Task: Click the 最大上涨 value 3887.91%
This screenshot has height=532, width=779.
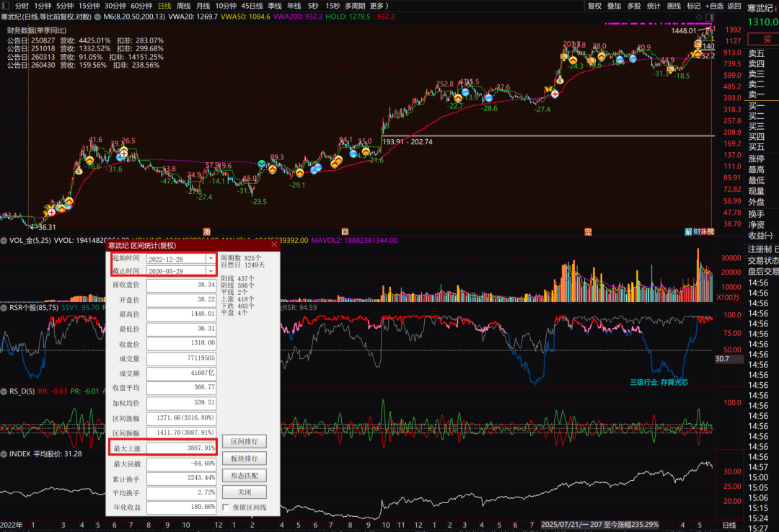Action: tap(181, 448)
